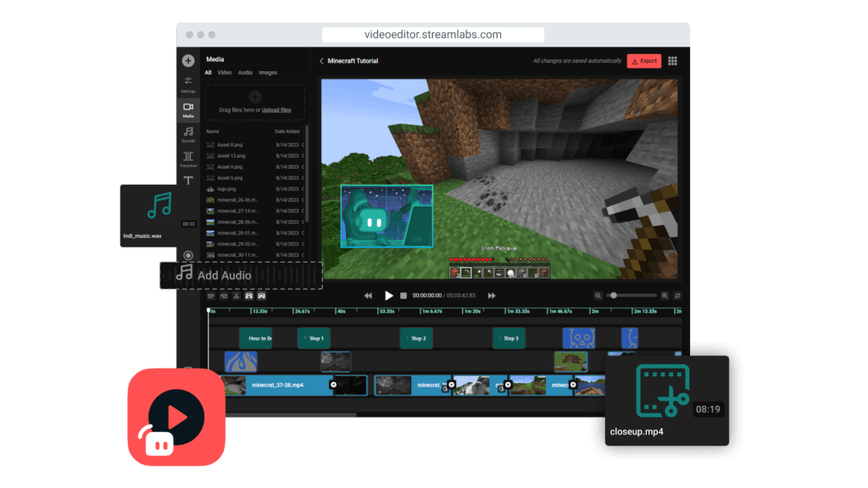868x488 pixels.
Task: Click the closeup.mp4 clip card
Action: pyautogui.click(x=667, y=401)
